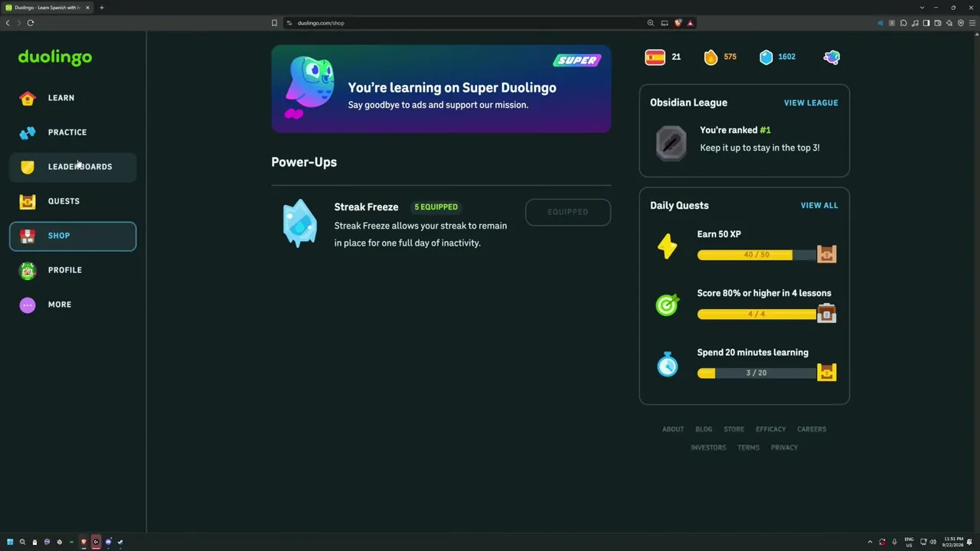This screenshot has width=980, height=551.
Task: Click the Streak Freeze ice icon
Action: click(299, 223)
